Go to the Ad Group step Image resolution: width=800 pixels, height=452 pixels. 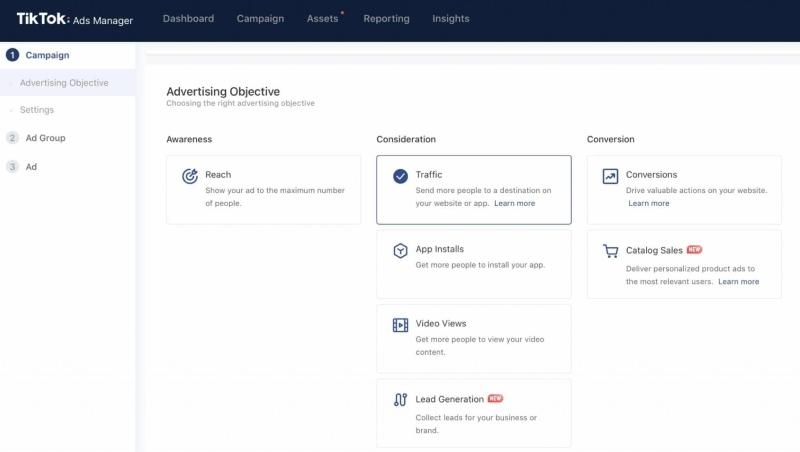point(45,138)
